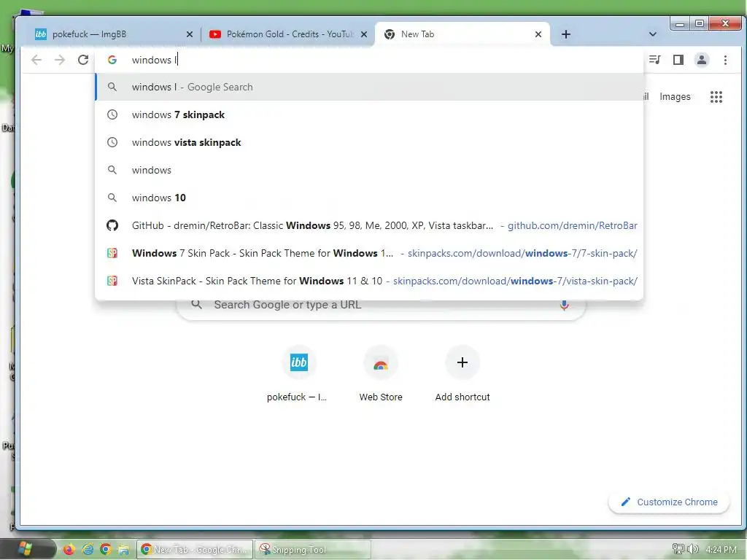Open the Google apps grid

(x=716, y=97)
